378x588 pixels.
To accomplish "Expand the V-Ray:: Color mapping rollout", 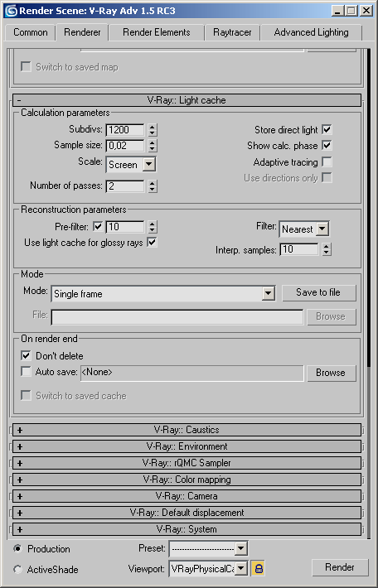I will [x=187, y=480].
